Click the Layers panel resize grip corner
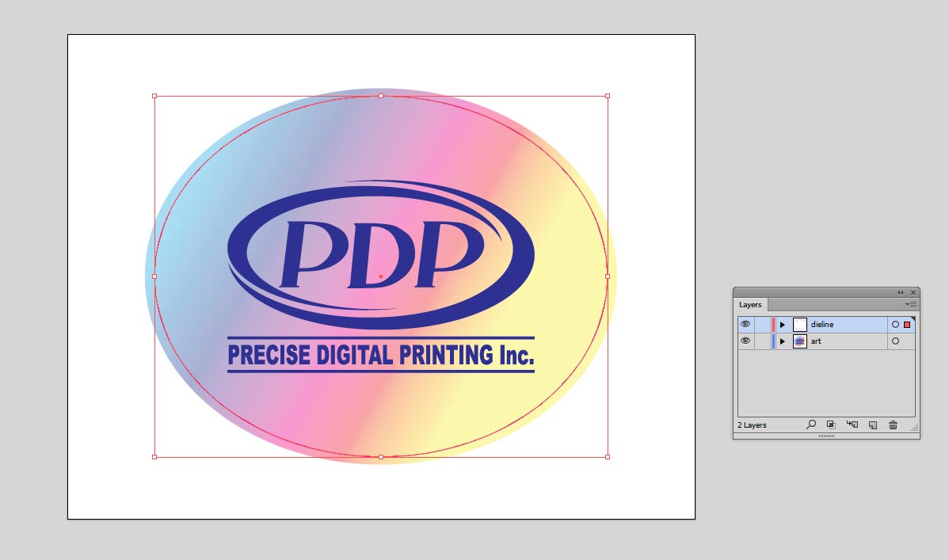The width and height of the screenshot is (949, 560). [914, 428]
